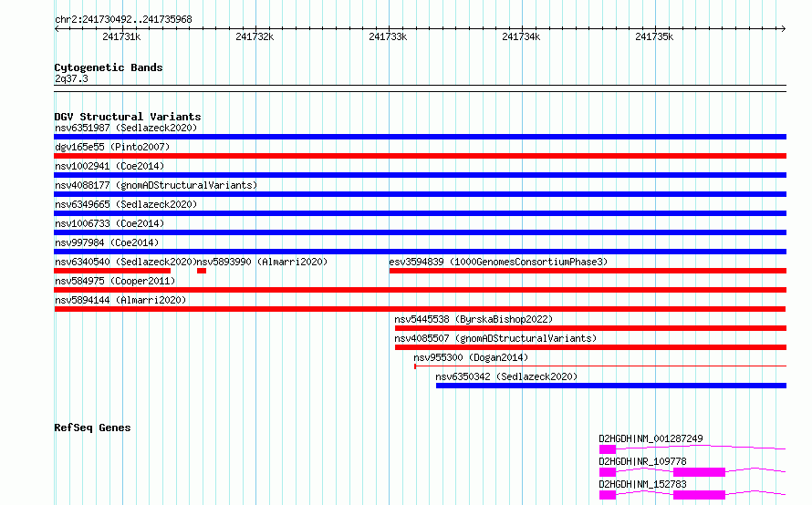812x505 pixels.
Task: Open nsv4085507 (gnomADStructuralVariants) label
Action: click(495, 338)
